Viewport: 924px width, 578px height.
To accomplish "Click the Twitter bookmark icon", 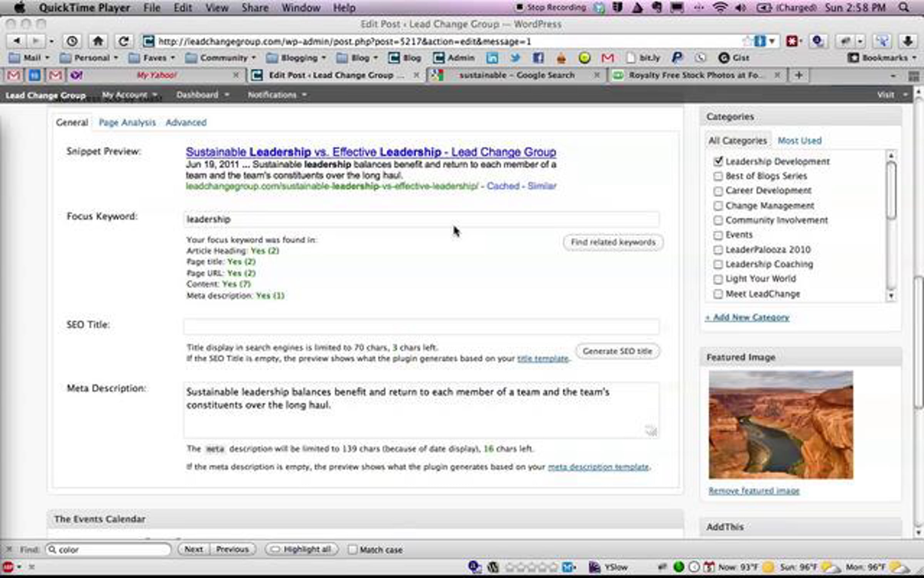I will pos(515,58).
